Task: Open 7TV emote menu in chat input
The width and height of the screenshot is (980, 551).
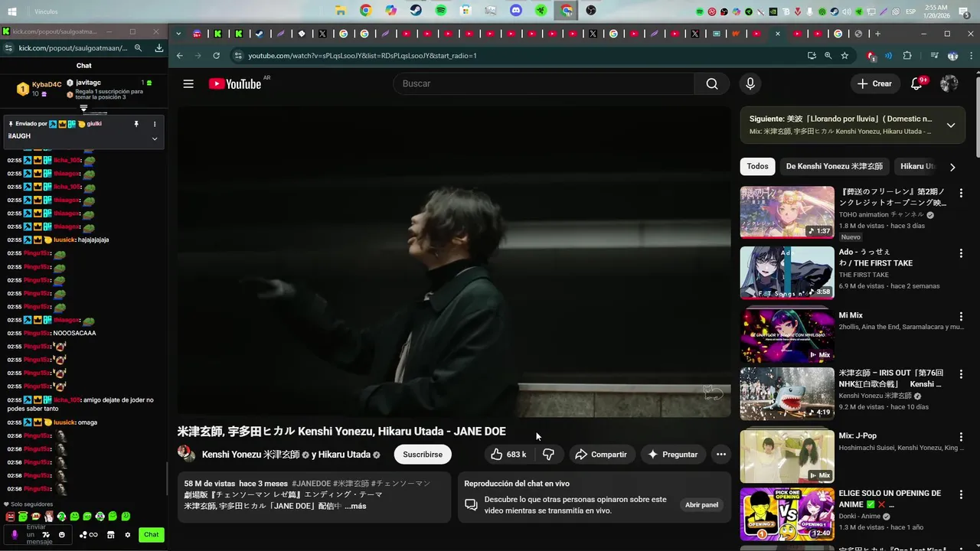Action: pos(45,535)
